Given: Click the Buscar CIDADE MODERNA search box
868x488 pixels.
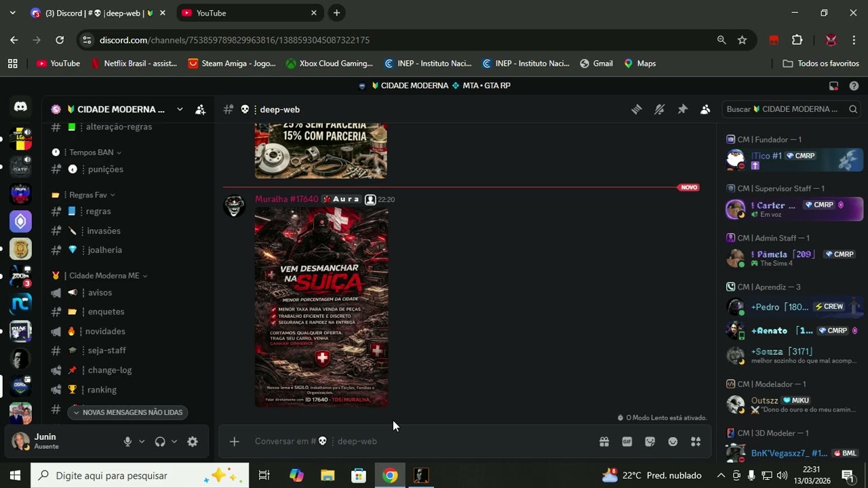Looking at the screenshot, I should point(791,109).
